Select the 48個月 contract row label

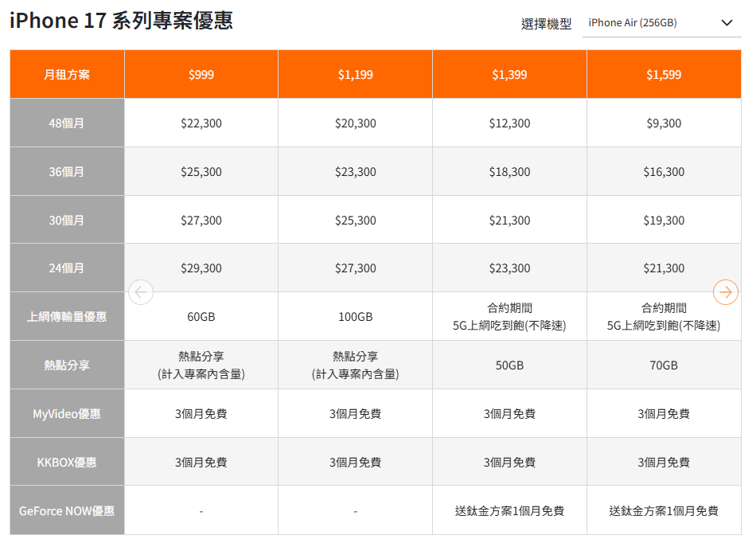click(67, 123)
